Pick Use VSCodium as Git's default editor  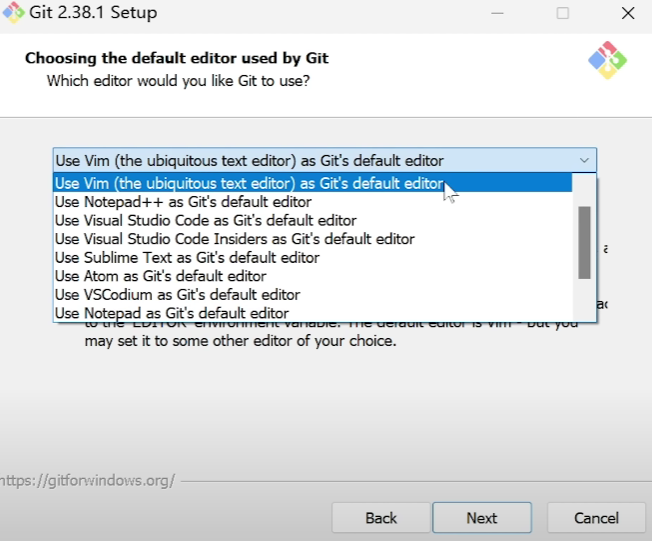313,295
